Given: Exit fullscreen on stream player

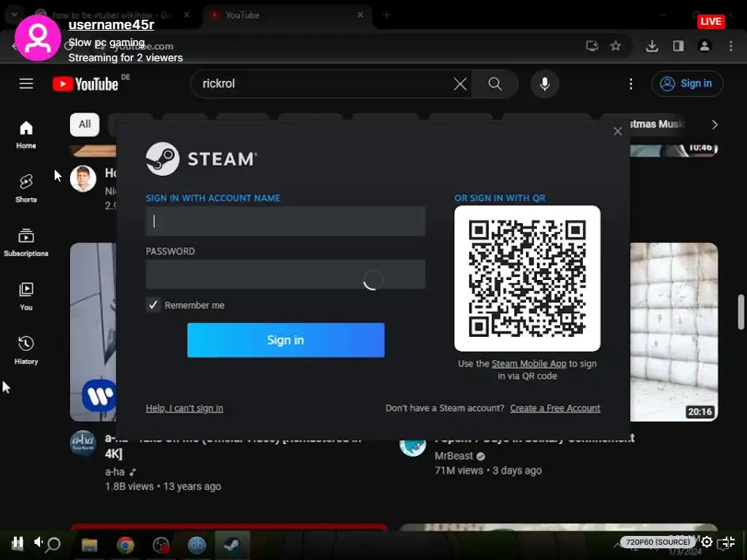Looking at the screenshot, I should pos(729,542).
